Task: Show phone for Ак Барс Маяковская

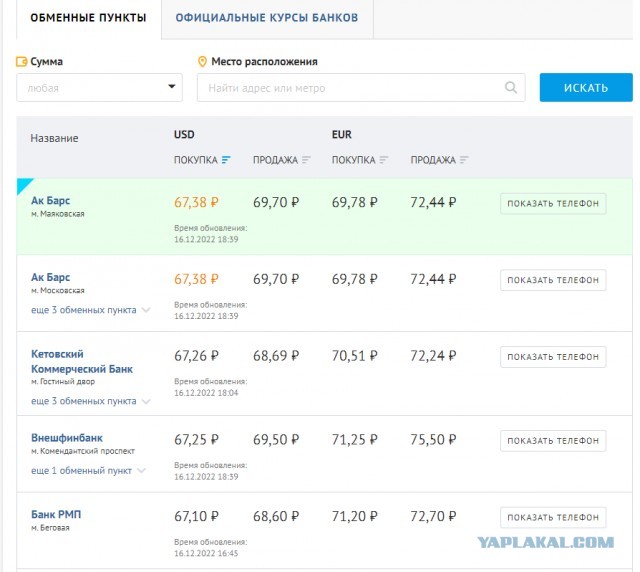Action: pos(553,203)
